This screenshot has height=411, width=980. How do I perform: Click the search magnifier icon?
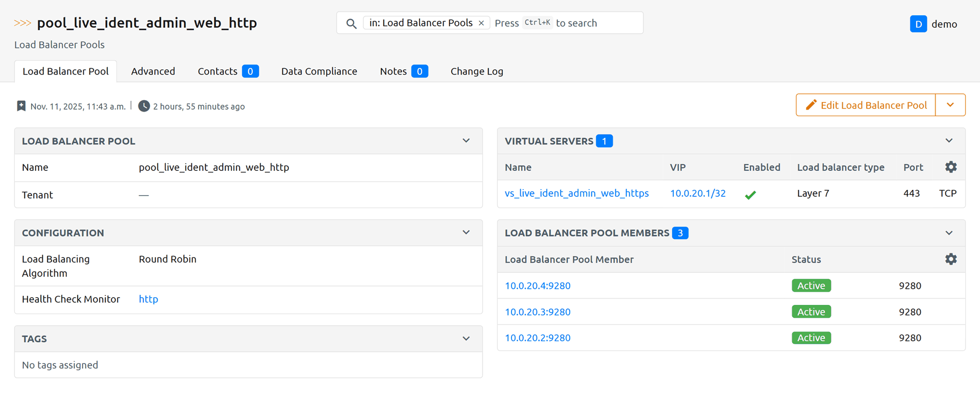[351, 23]
